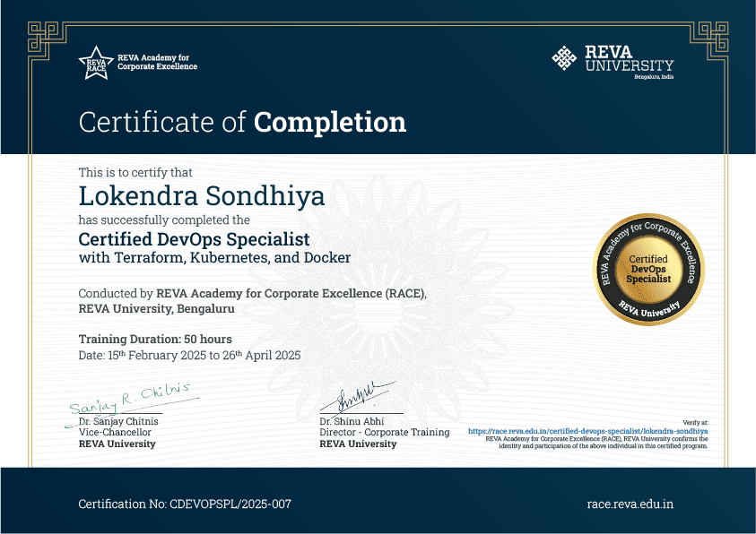Click the "REVA UNIVERSITY" wordmark at top right

coord(630,58)
